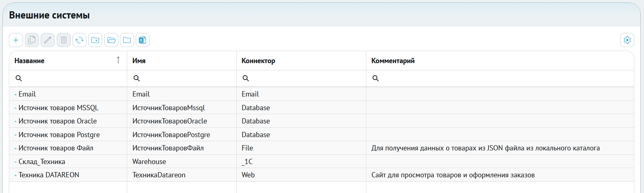Create a new folder with folder-plus icon

95,40
